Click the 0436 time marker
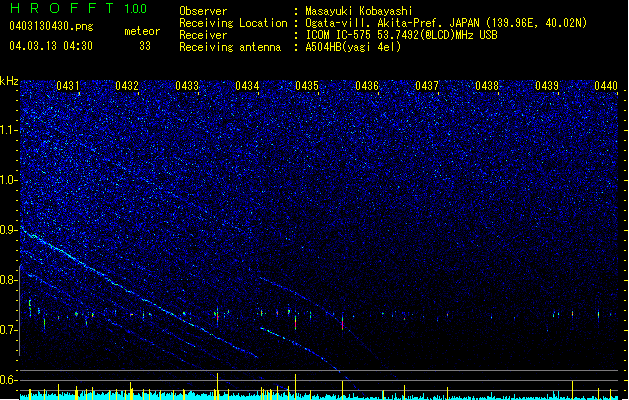629x400 pixels. [x=367, y=86]
